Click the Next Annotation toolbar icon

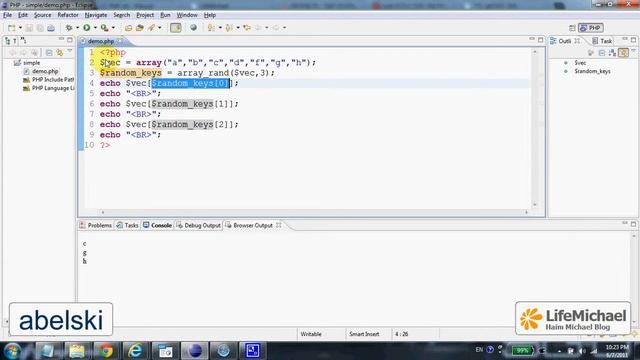211,28
